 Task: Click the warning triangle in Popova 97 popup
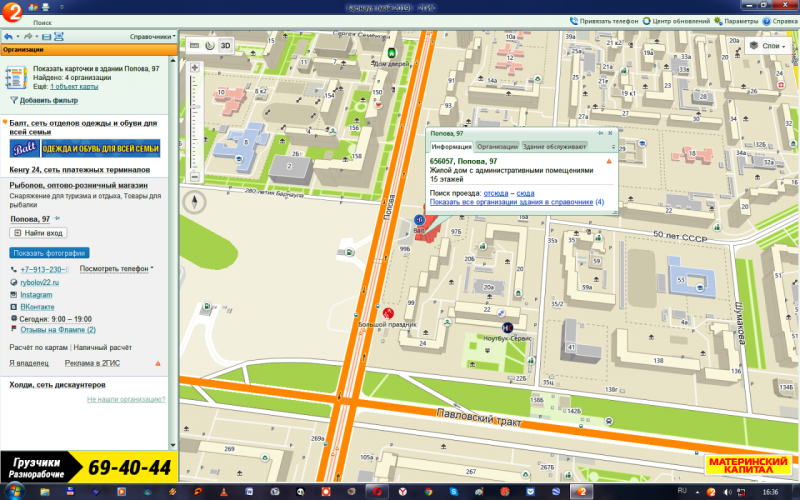click(608, 160)
